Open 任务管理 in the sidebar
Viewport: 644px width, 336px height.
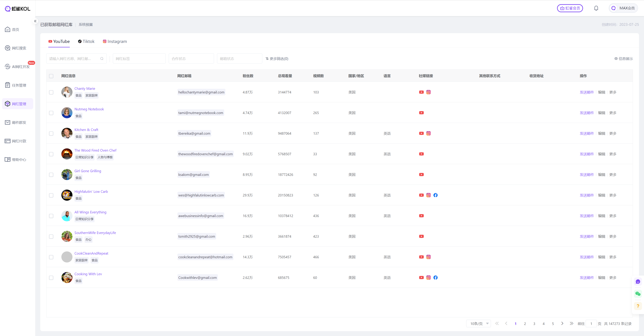[17, 85]
